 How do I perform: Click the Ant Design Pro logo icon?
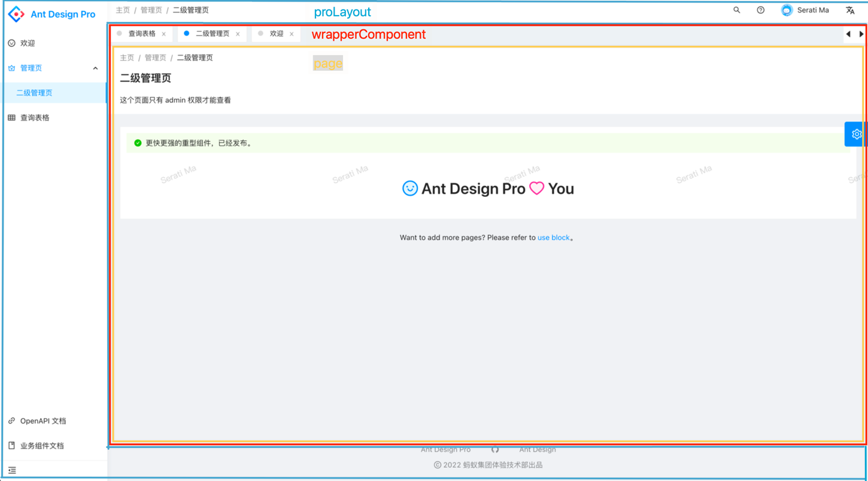[16, 14]
